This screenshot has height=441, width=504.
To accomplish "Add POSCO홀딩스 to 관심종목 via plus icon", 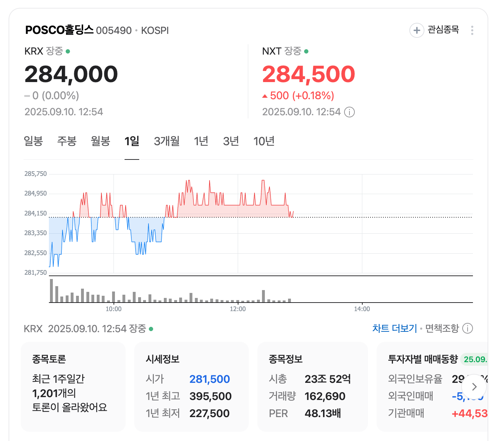I will (x=417, y=30).
